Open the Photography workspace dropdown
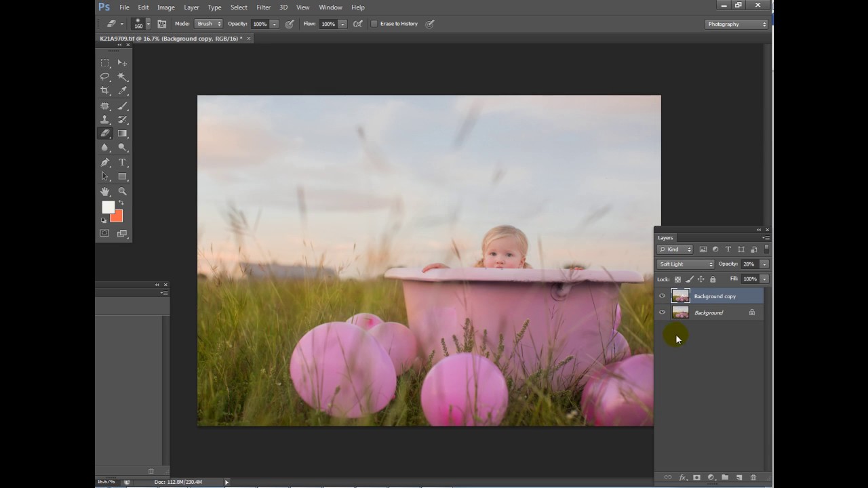 (x=736, y=24)
